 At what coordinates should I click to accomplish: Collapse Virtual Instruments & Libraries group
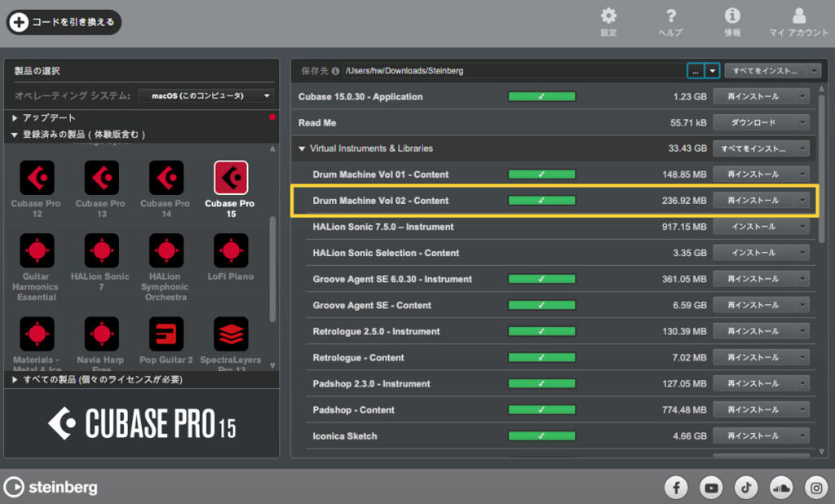click(302, 148)
